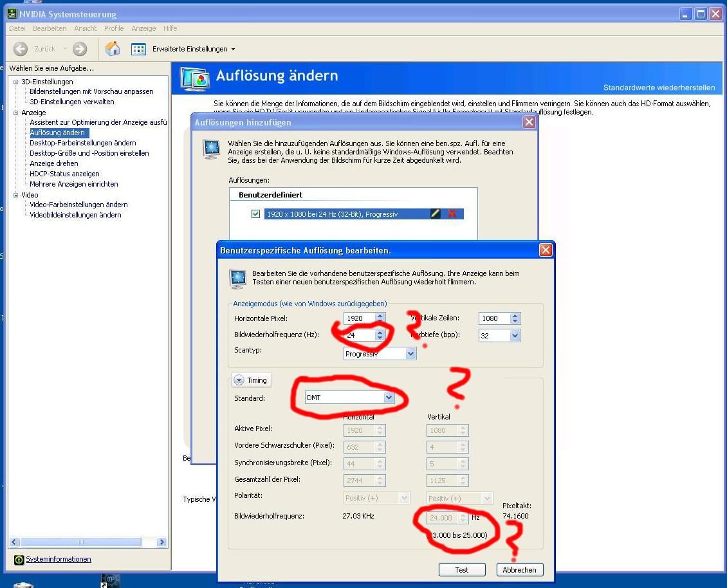This screenshot has width=727, height=588.
Task: Click the Forward arrow toolbar icon
Action: pyautogui.click(x=80, y=49)
